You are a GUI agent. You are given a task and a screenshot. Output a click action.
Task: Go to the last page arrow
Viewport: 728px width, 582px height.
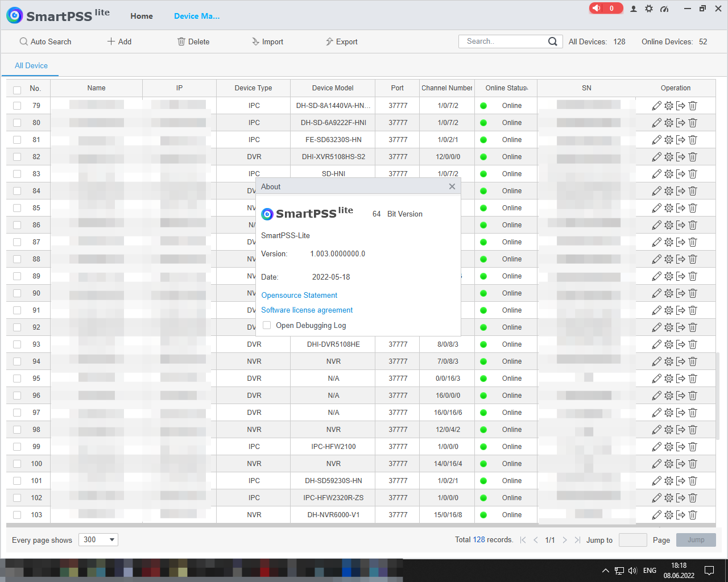(577, 540)
